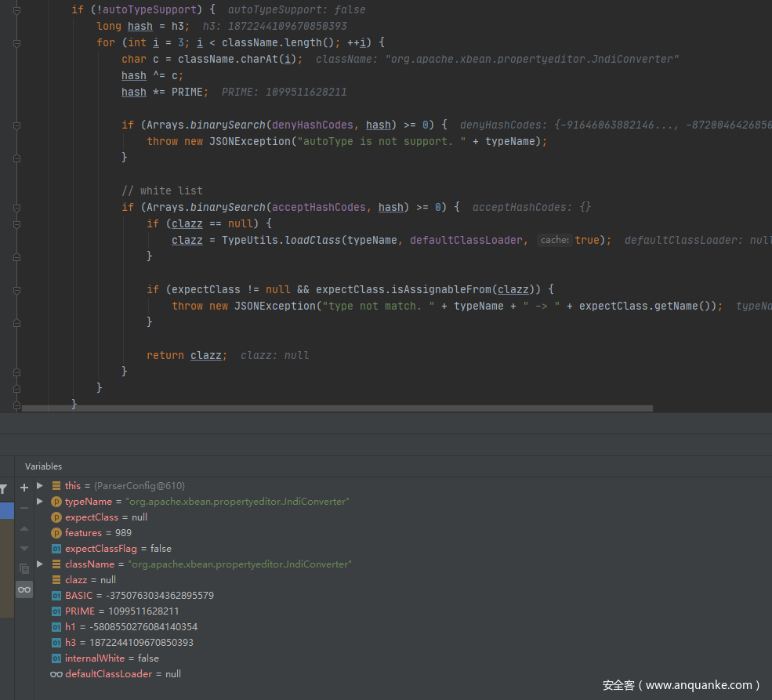Screen dimensions: 772x700
Task: Expand the 'this' ParserConfig variable node
Action: pos(41,486)
